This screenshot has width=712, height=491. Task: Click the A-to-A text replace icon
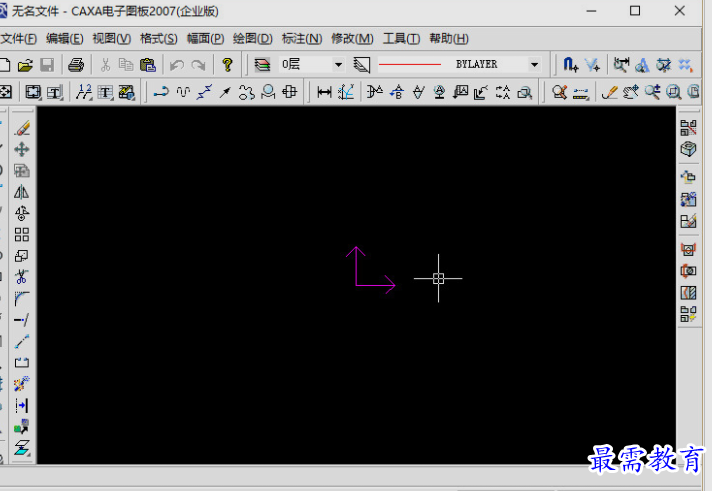point(502,92)
